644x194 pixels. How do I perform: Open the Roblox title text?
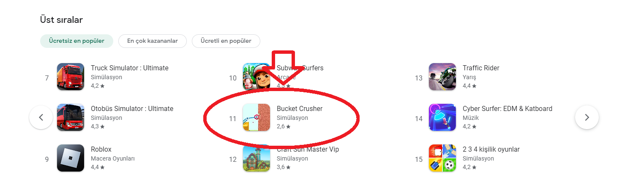[101, 150]
